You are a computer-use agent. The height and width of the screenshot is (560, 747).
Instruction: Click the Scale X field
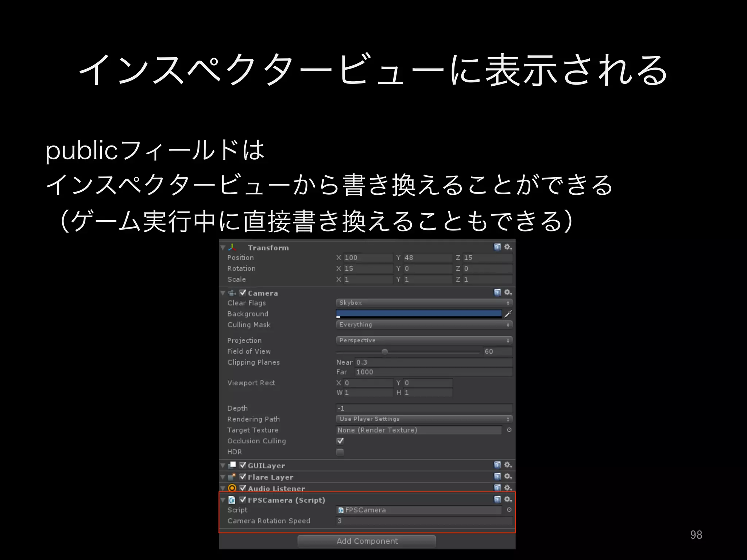[368, 279]
